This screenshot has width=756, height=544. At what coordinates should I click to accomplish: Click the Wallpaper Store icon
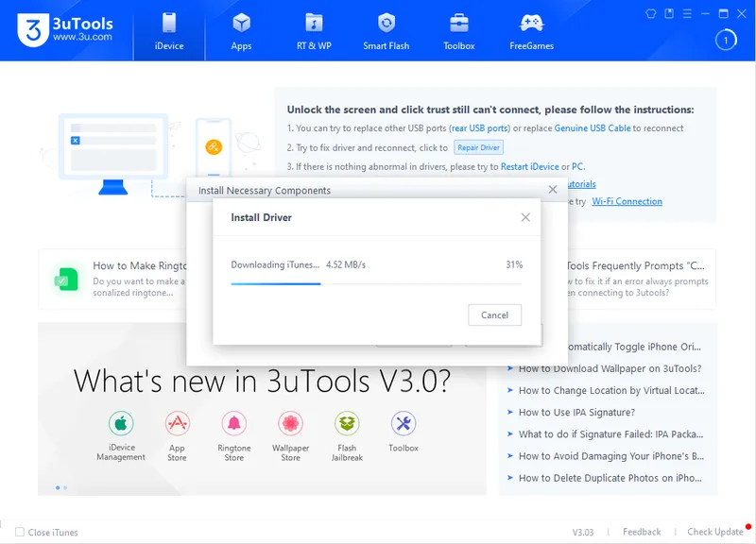(290, 423)
